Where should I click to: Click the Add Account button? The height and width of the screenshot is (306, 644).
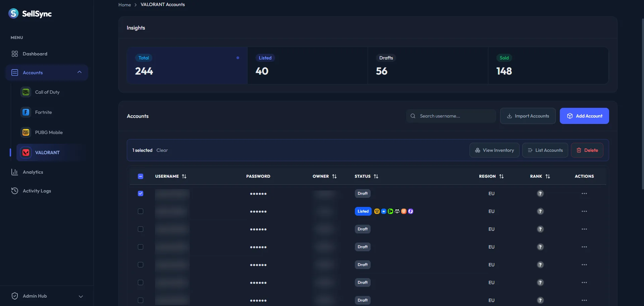(x=584, y=116)
